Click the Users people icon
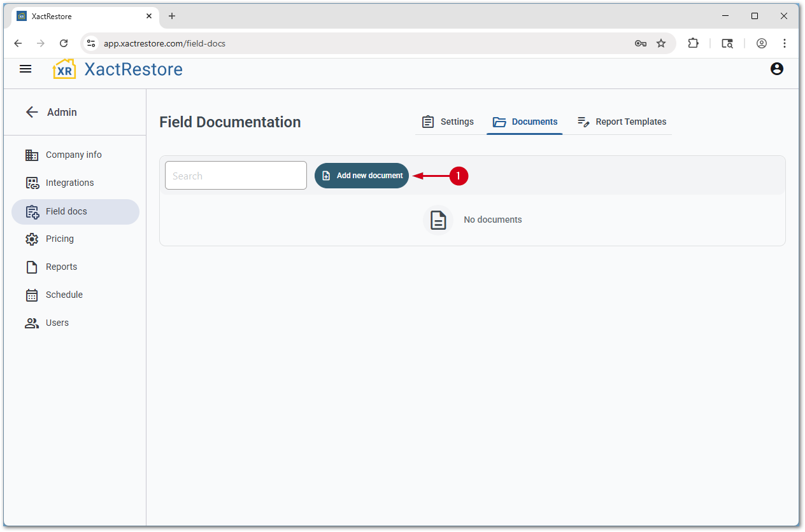Viewport: 805px width, 532px height. [32, 323]
